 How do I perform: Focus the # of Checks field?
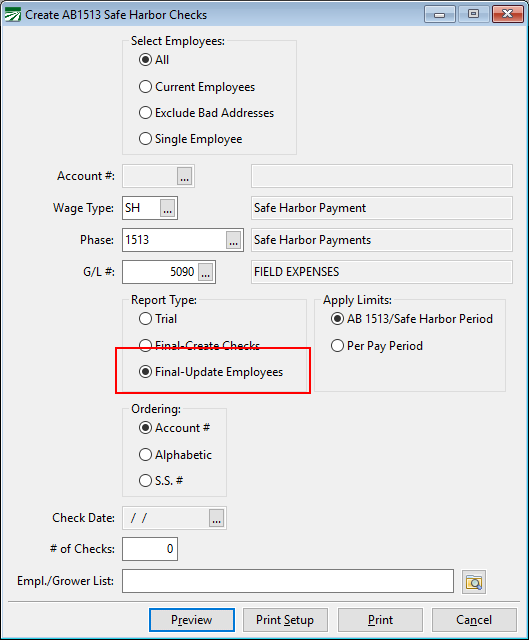pyautogui.click(x=150, y=549)
